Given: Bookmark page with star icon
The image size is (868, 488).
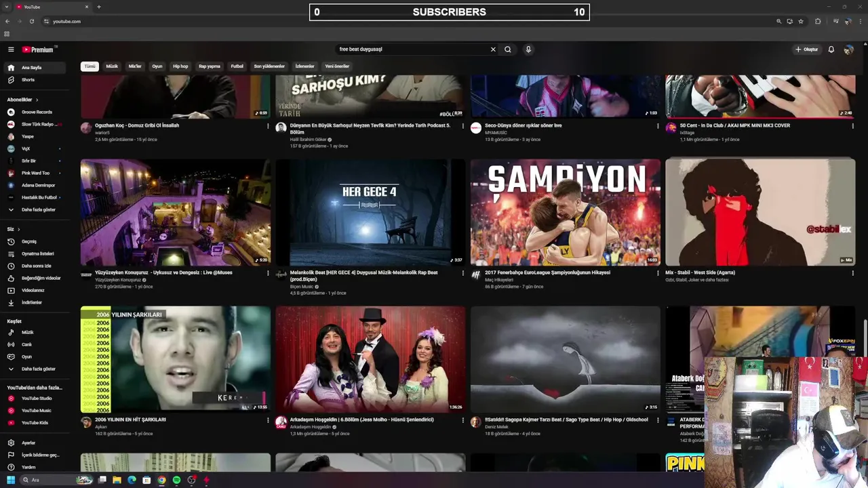Looking at the screenshot, I should click(801, 21).
